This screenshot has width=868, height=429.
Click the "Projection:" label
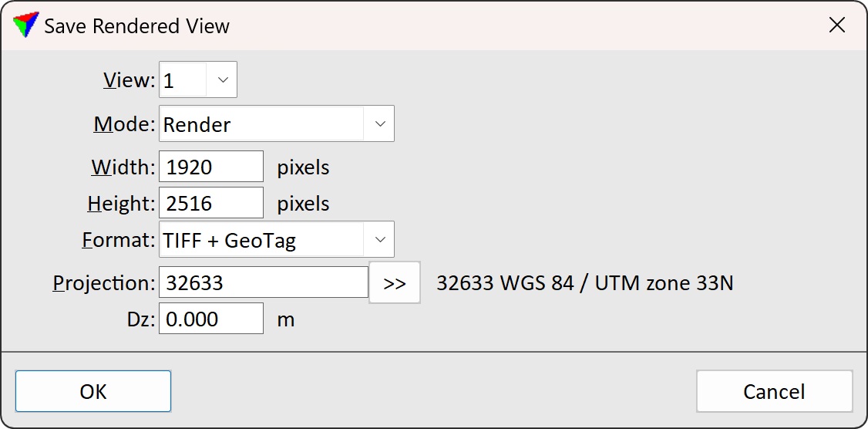[104, 283]
